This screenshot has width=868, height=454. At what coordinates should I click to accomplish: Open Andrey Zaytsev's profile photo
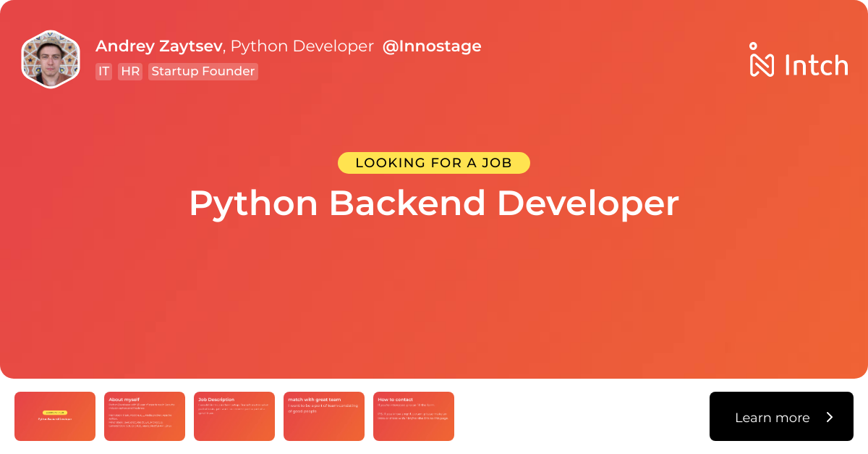51,59
